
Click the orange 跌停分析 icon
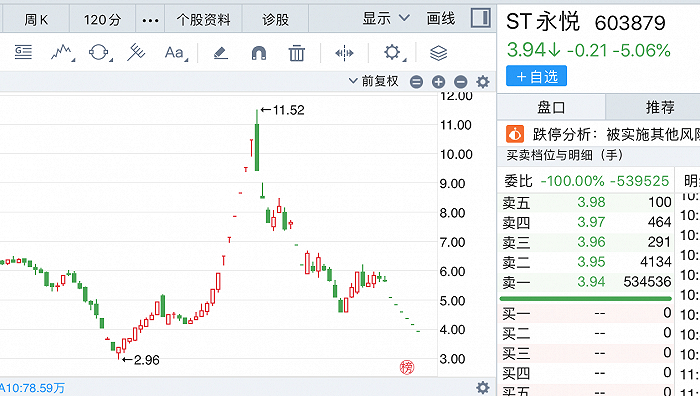tap(515, 133)
